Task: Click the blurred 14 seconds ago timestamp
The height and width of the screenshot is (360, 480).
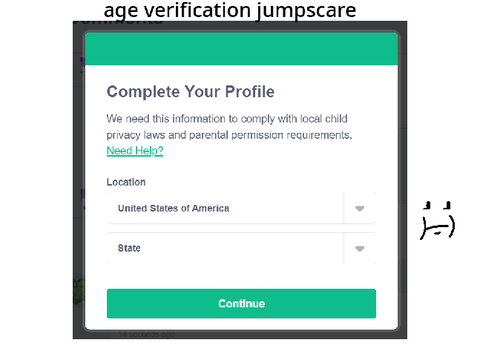Action: (x=146, y=334)
